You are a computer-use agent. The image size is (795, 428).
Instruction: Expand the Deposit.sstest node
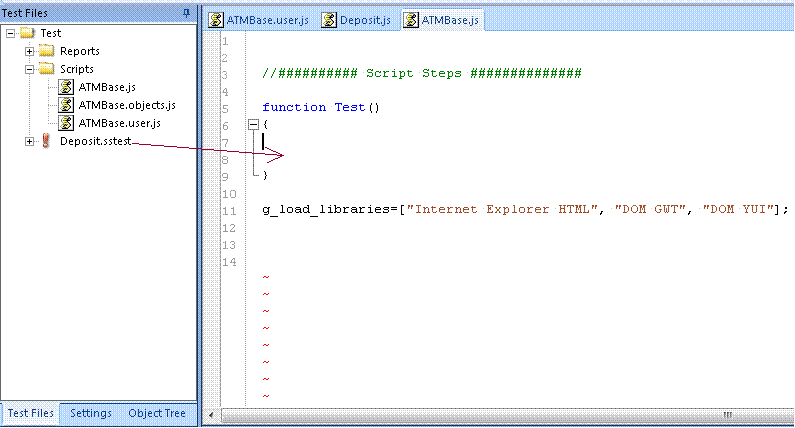(30, 142)
